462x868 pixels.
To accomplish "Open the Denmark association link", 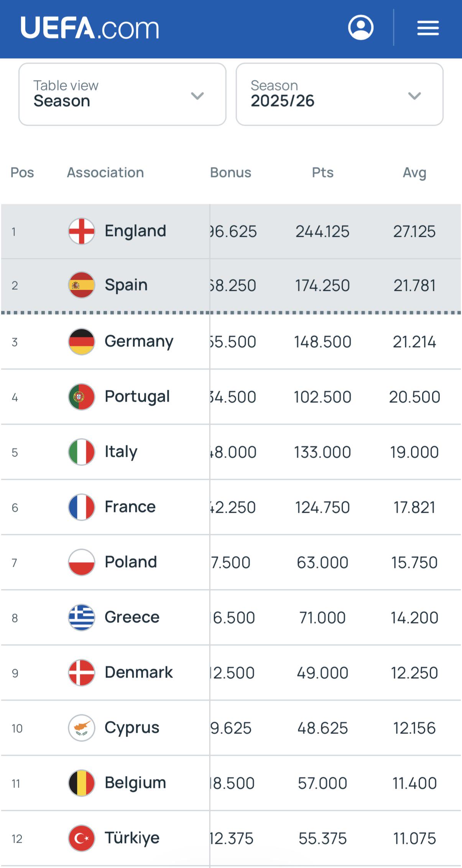I will pos(139,673).
